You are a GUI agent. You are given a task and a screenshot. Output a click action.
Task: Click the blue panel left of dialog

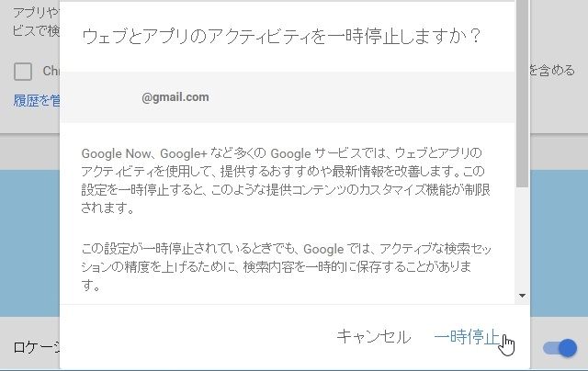pos(29,242)
